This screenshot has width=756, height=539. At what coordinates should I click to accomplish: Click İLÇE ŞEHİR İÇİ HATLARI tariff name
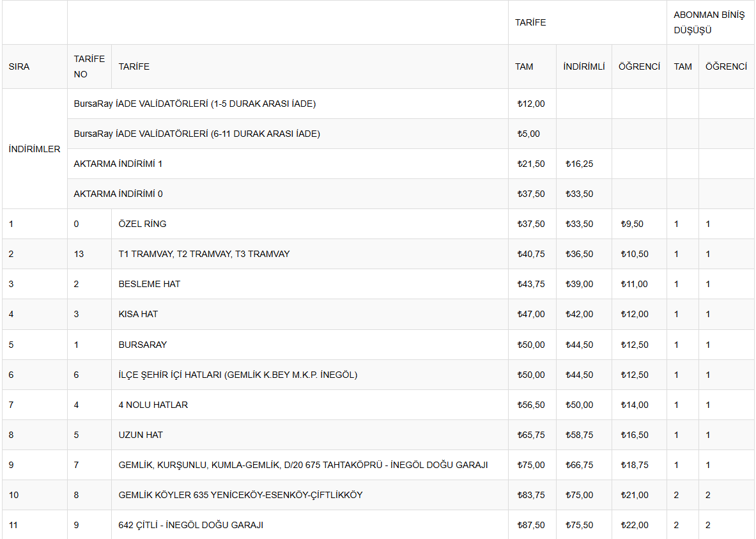(238, 375)
